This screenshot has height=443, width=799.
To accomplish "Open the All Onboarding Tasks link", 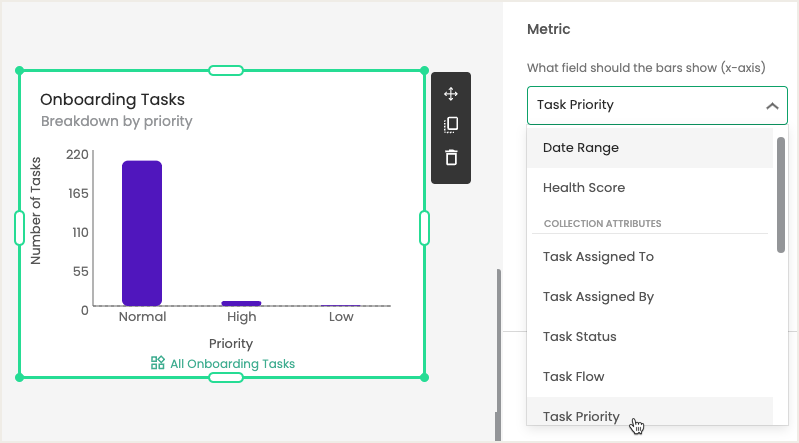I will pos(232,363).
